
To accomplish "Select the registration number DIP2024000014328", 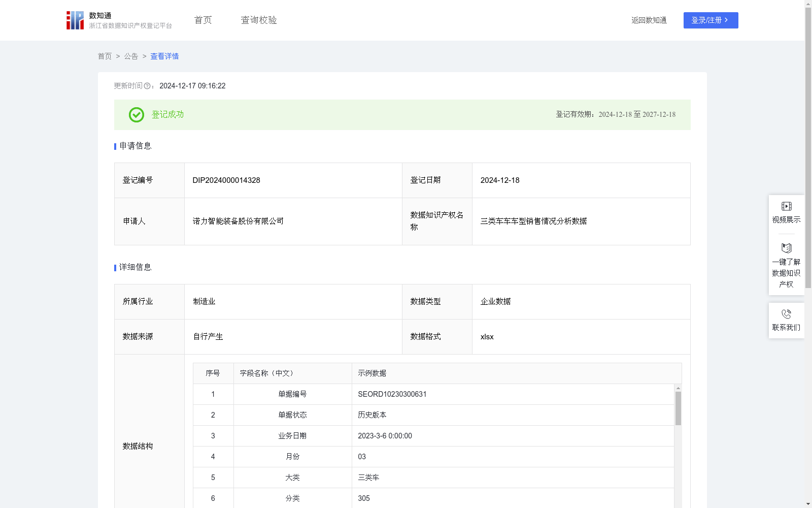I will click(226, 180).
